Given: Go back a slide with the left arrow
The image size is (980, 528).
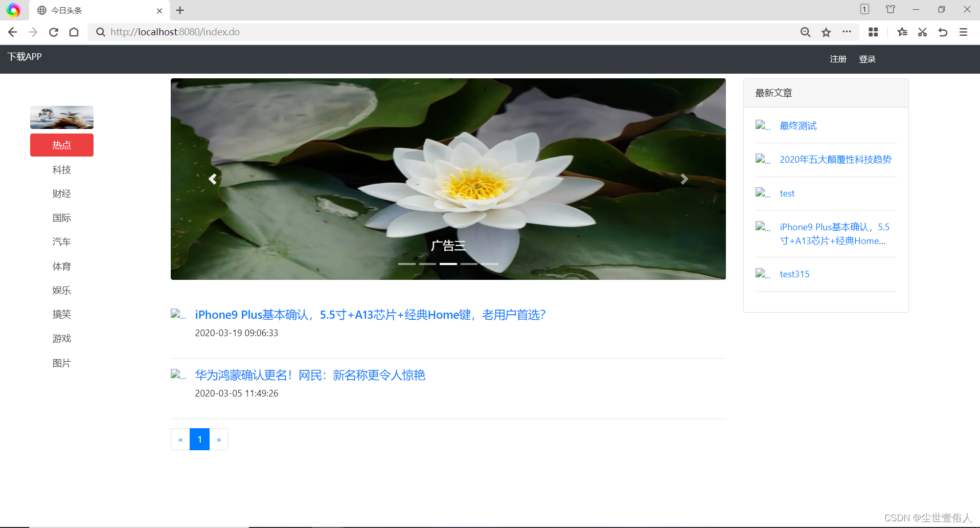Looking at the screenshot, I should tap(213, 179).
